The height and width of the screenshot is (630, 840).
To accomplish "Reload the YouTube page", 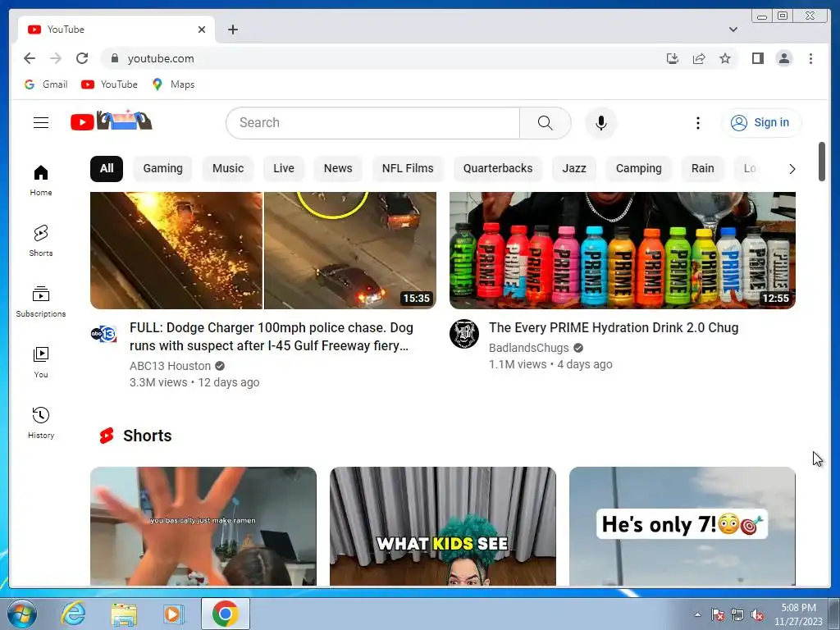I will click(x=82, y=58).
